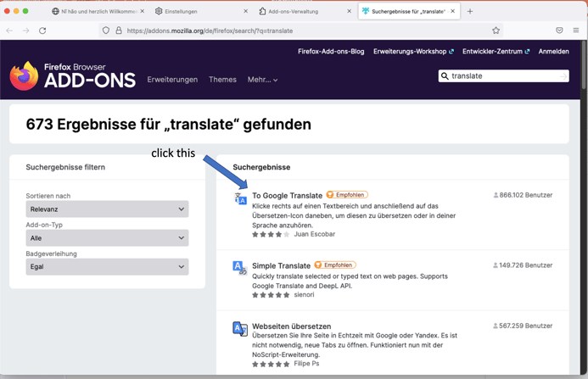Click the Pocket save icon
The height and width of the screenshot is (379, 588).
point(559,31)
